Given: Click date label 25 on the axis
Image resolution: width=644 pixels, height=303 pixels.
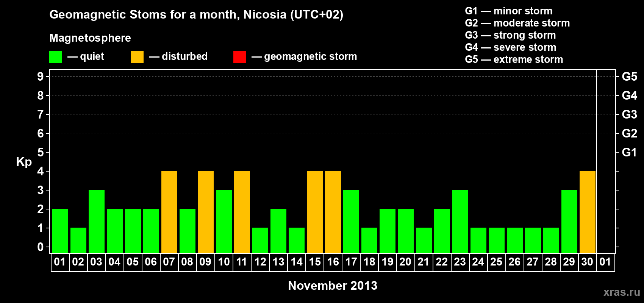Looking at the screenshot, I should 496,262.
